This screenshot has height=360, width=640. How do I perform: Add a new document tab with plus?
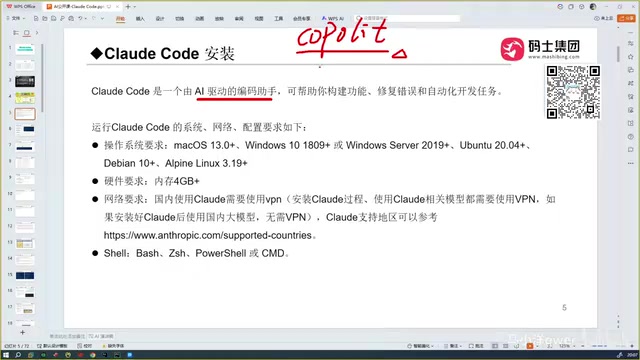click(128, 7)
